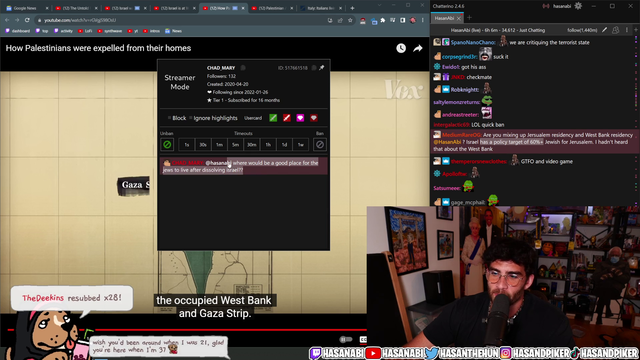
Task: Timeout user for 1w
Action: click(x=301, y=144)
